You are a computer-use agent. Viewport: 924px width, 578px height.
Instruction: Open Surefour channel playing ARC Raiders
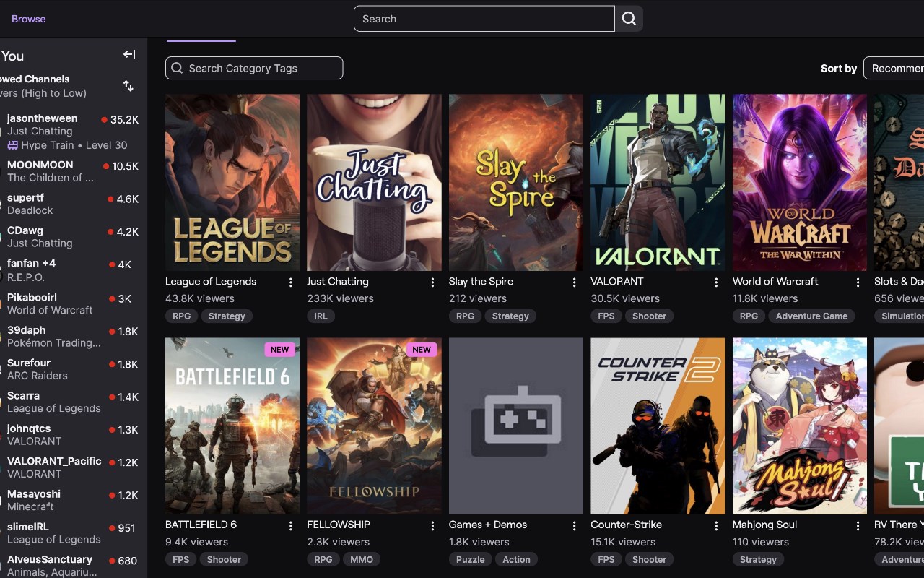coord(72,369)
